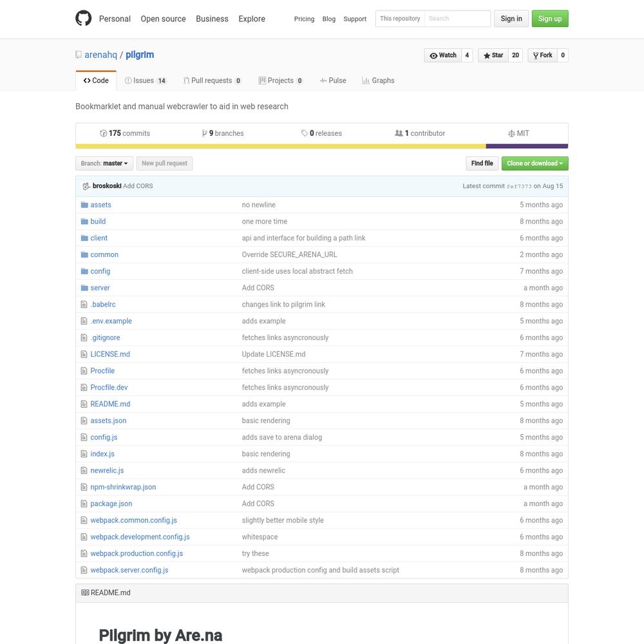Click the Find file button
The width and height of the screenshot is (644, 644).
coord(482,164)
